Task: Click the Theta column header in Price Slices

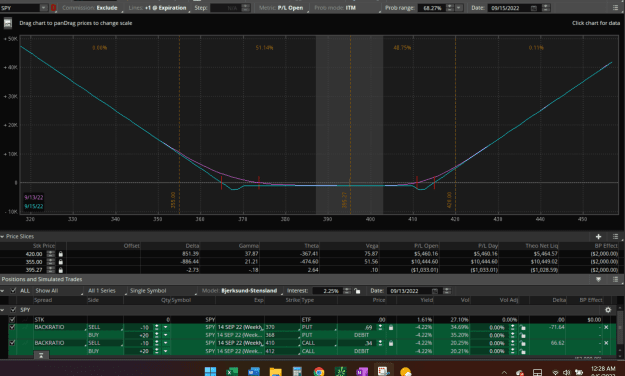Action: (x=311, y=246)
